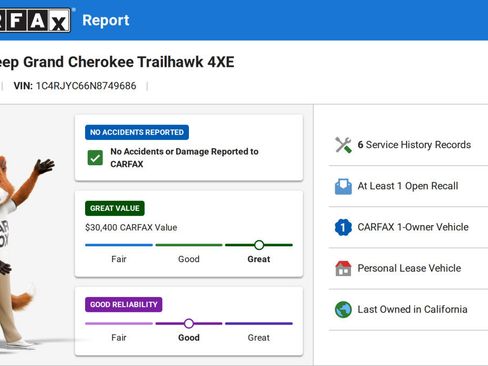Image resolution: width=488 pixels, height=366 pixels.
Task: Click the green checkmark accident icon
Action: click(95, 158)
